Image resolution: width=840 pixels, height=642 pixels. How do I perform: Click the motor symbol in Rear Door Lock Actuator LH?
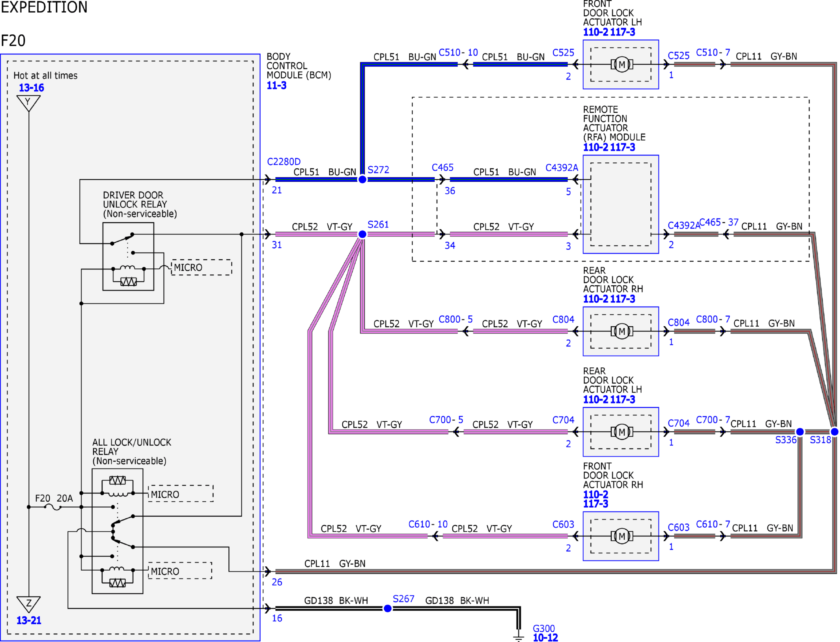(622, 432)
